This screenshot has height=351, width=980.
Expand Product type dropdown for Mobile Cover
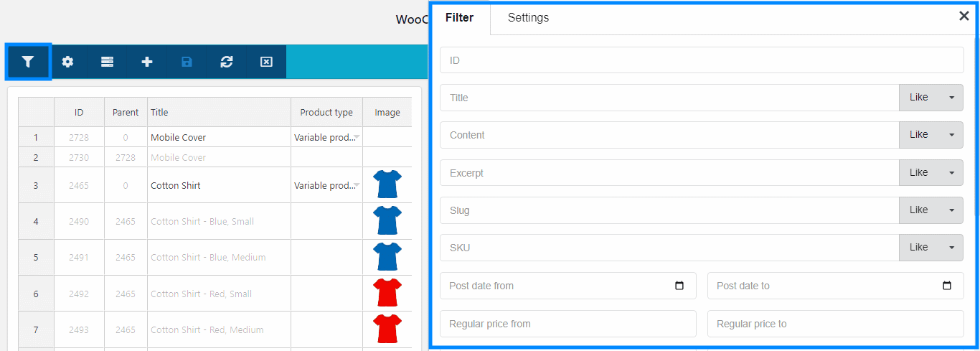[x=357, y=137]
